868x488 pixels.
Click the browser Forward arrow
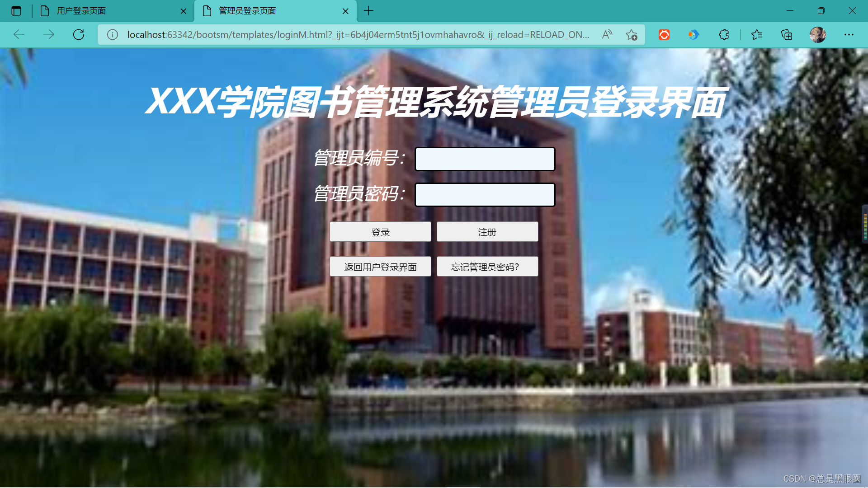pos(49,35)
